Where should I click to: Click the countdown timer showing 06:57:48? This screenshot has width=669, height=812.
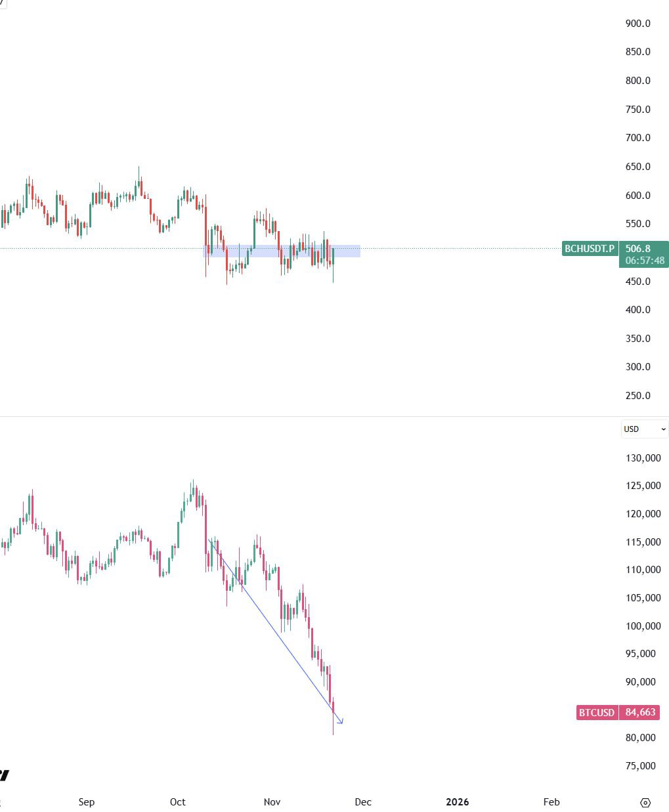pos(644,261)
